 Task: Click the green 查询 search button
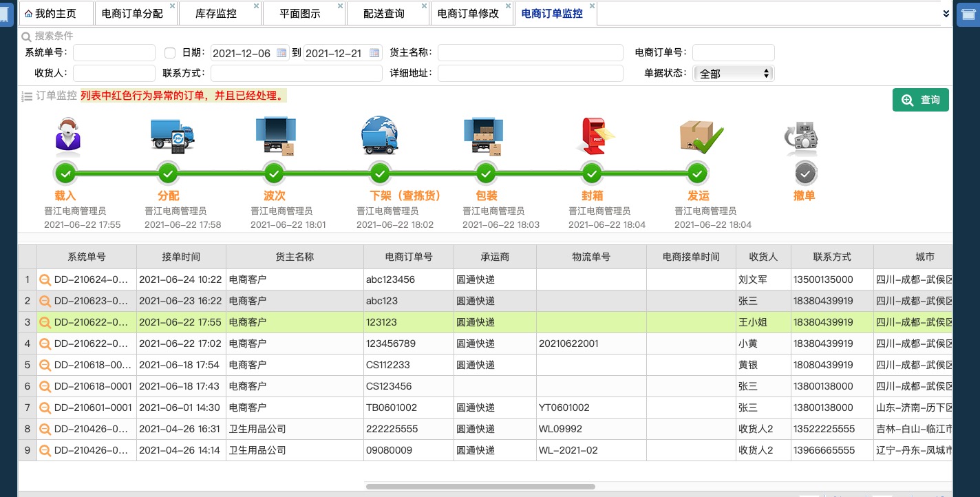click(920, 100)
